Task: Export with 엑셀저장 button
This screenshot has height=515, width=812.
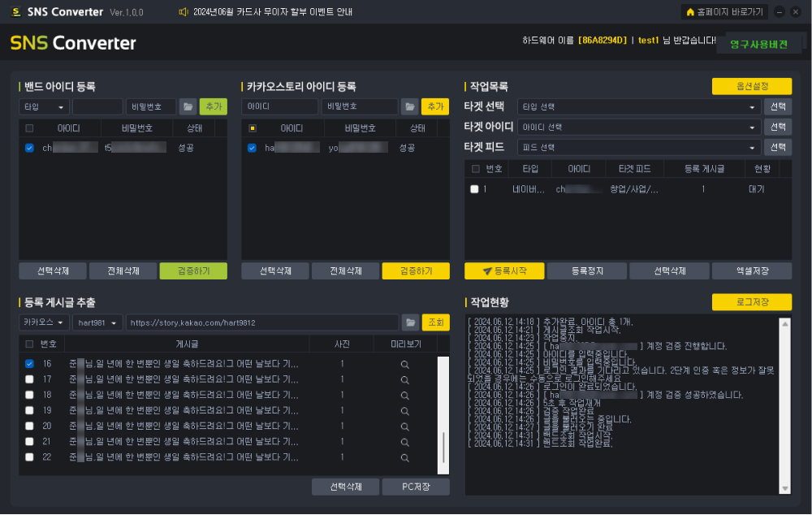Action: click(x=752, y=271)
